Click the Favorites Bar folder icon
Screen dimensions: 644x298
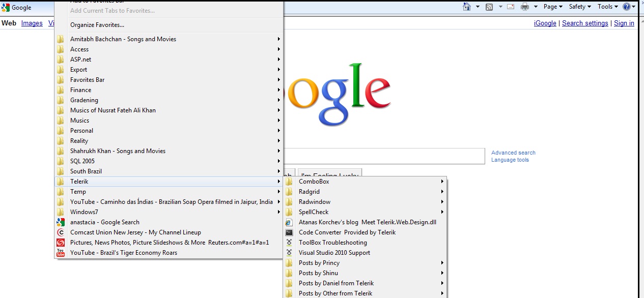(61, 80)
